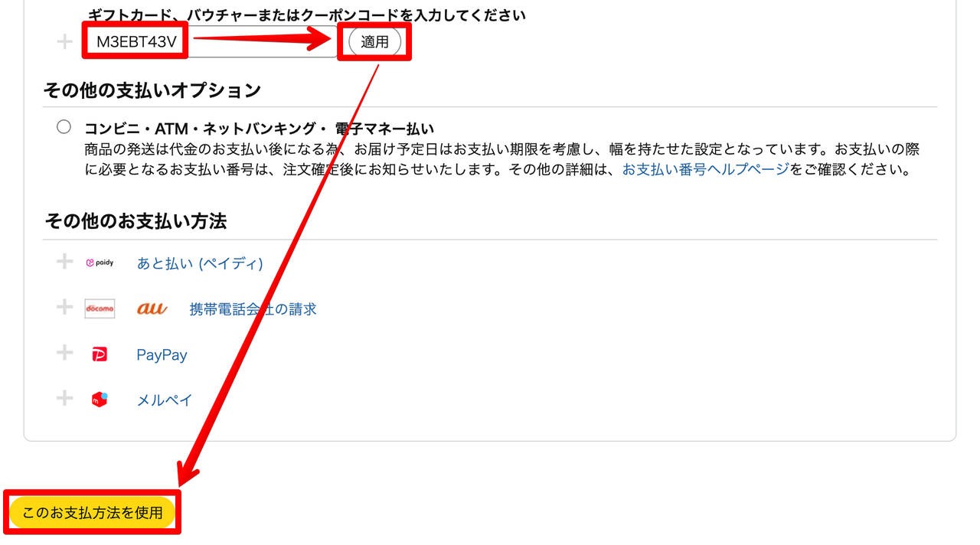Open the お支払い番号ヘルプページ link
Viewport: 980px width, 545px height.
tap(705, 169)
